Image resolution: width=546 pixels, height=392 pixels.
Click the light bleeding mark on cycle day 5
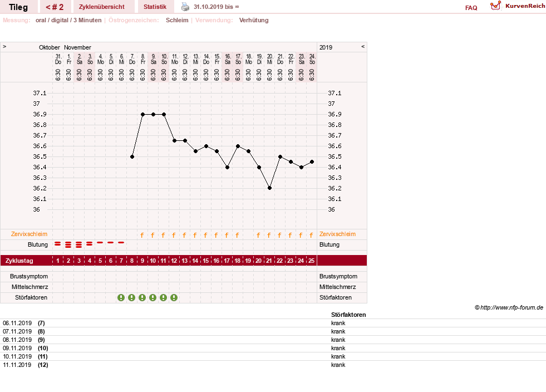pos(100,243)
